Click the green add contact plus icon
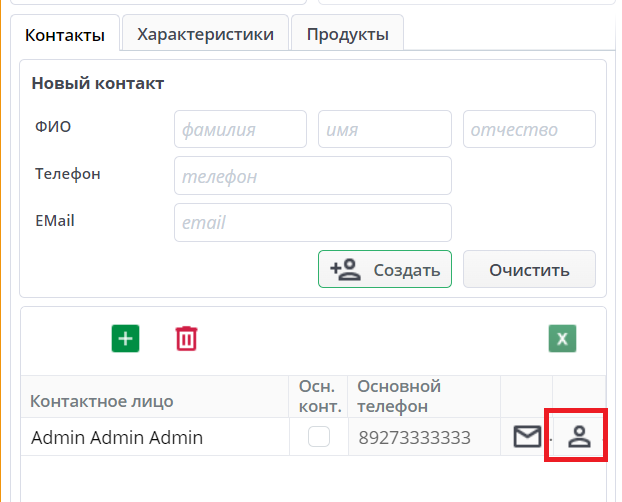 pos(125,338)
